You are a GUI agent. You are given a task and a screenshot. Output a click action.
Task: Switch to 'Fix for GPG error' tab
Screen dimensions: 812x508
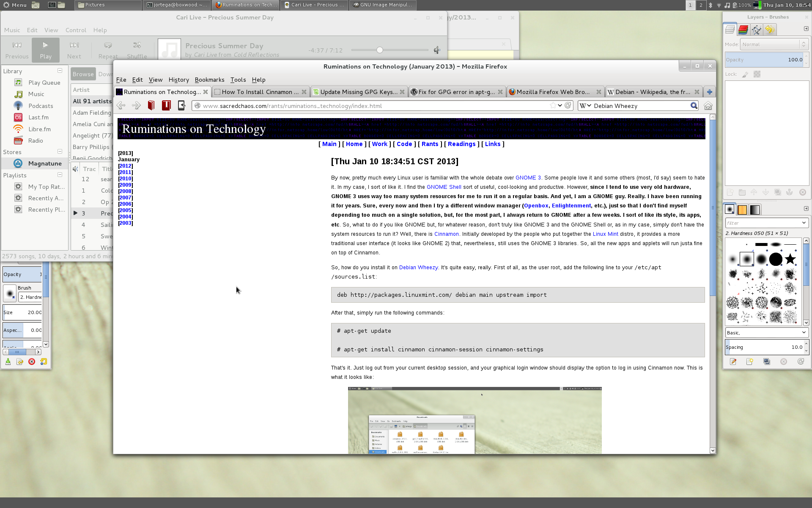457,92
